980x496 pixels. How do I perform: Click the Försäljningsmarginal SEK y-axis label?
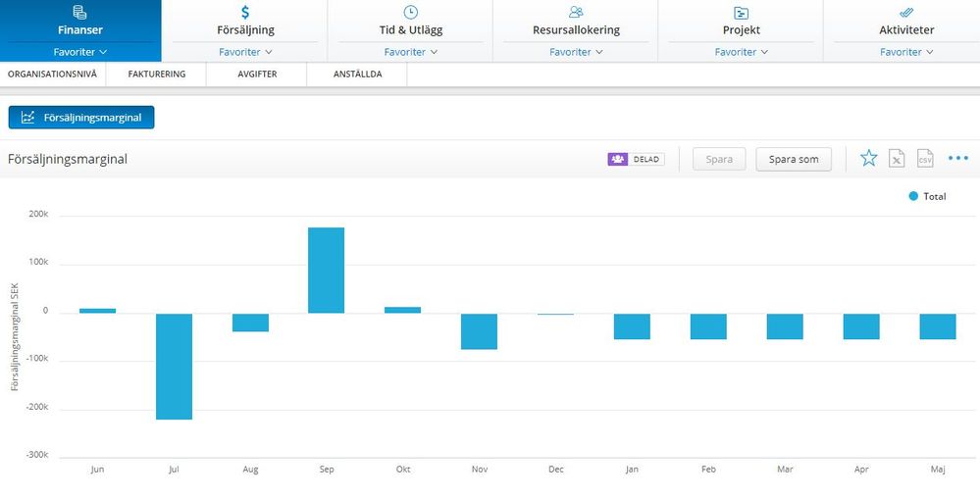15,335
